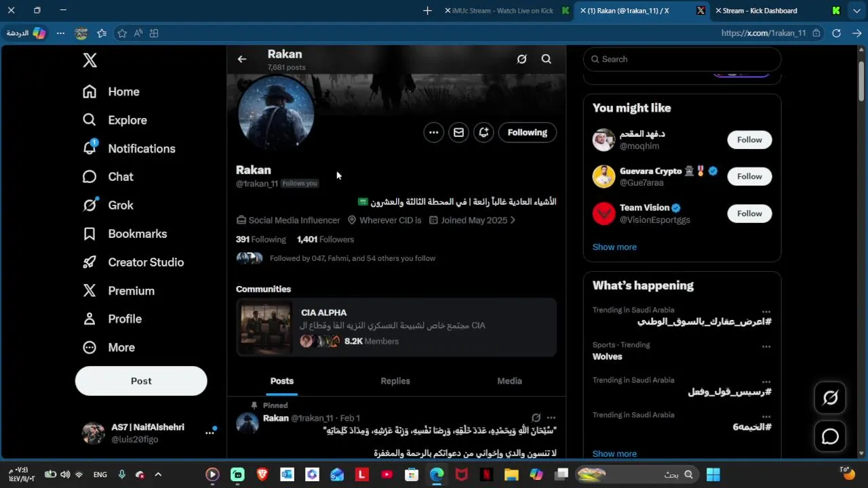The width and height of the screenshot is (868, 488).
Task: Click the white Post button
Action: coord(141,381)
